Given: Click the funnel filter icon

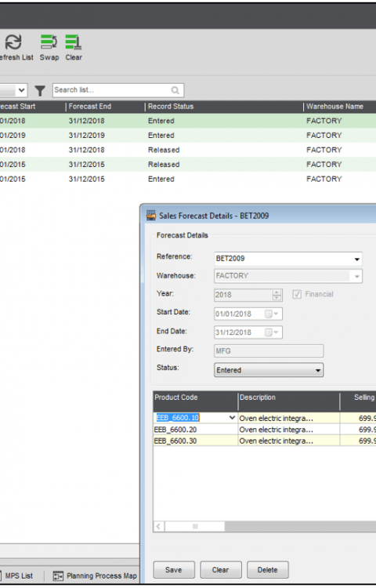Looking at the screenshot, I should click(x=40, y=90).
